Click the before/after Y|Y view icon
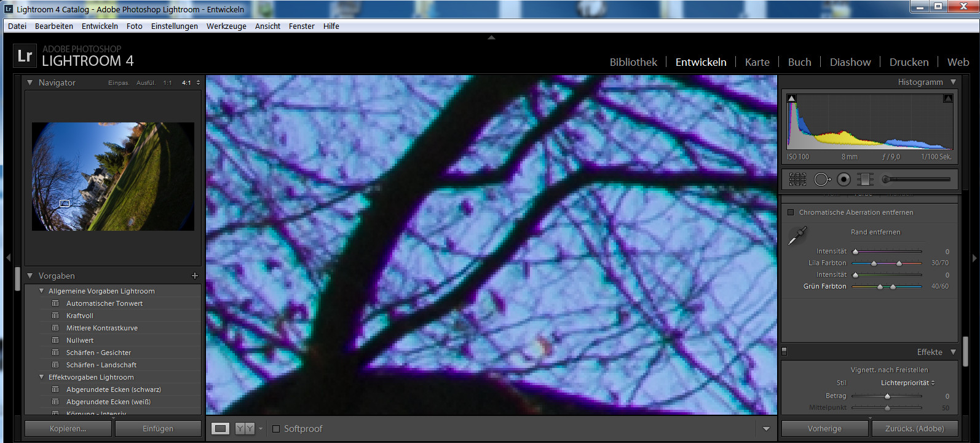Viewport: 980px width, 443px height. [245, 429]
